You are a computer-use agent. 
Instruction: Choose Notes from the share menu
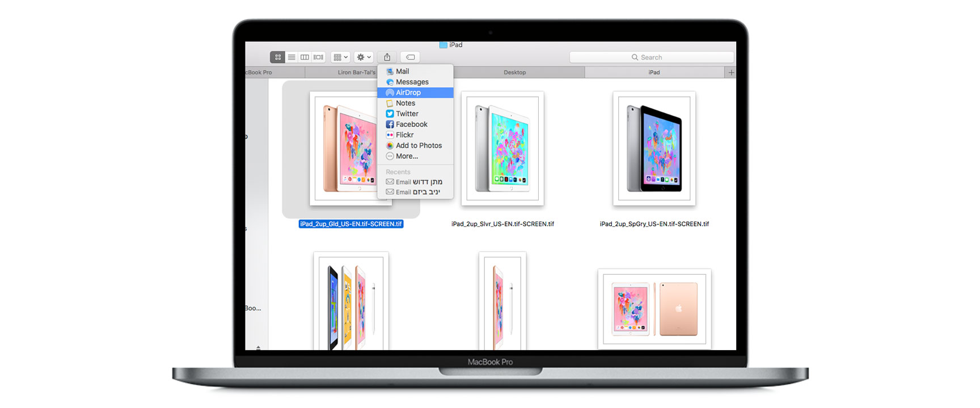coord(415,103)
